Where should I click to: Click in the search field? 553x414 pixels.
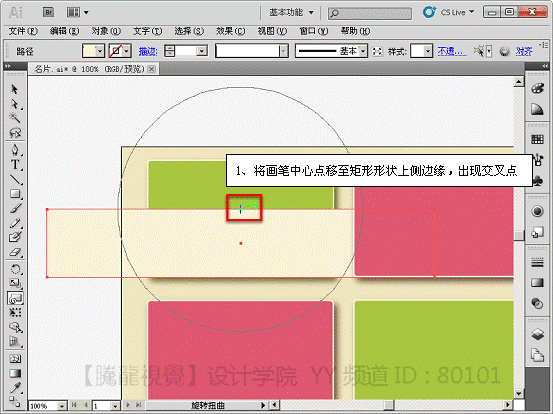[x=370, y=13]
